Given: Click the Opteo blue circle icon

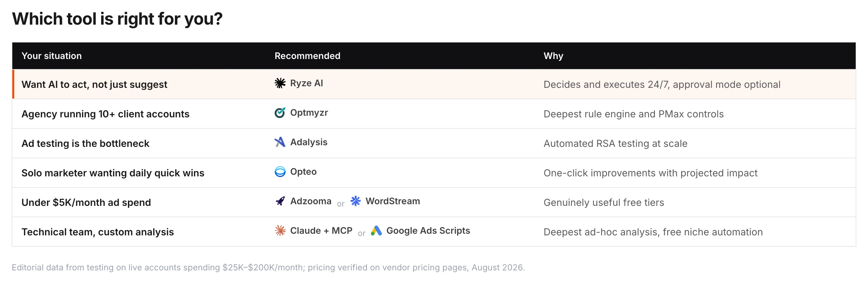Looking at the screenshot, I should click(280, 172).
